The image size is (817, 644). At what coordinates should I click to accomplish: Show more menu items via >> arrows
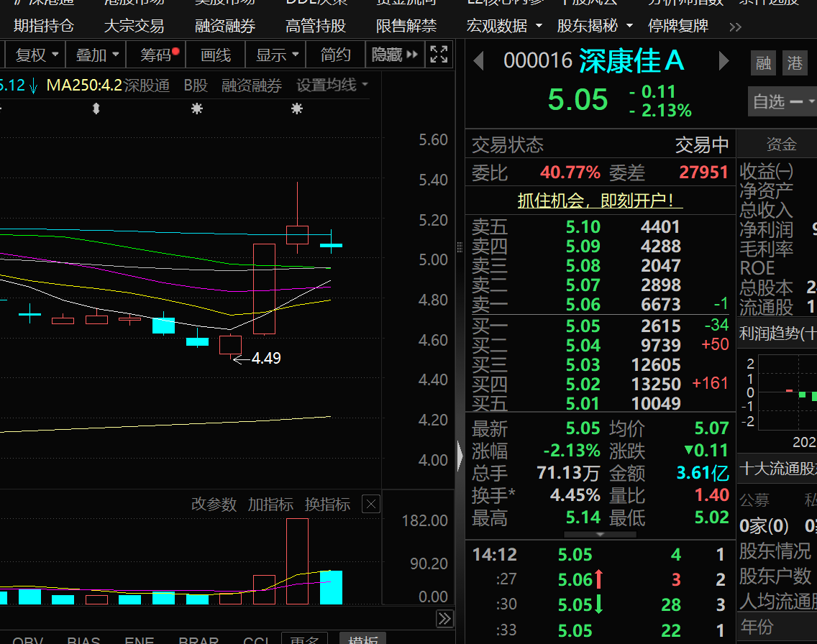[735, 27]
